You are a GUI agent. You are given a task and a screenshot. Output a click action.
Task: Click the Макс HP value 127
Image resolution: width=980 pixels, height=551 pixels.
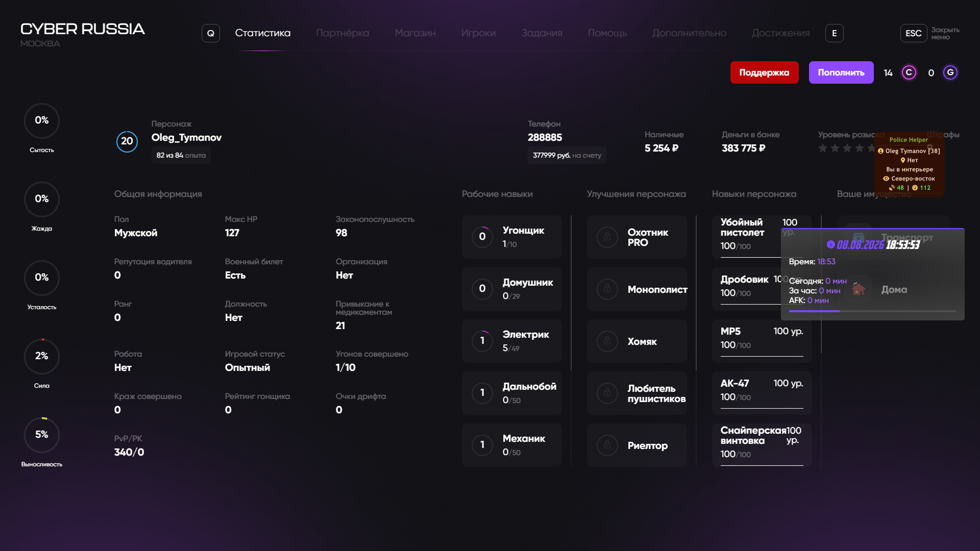(x=232, y=233)
